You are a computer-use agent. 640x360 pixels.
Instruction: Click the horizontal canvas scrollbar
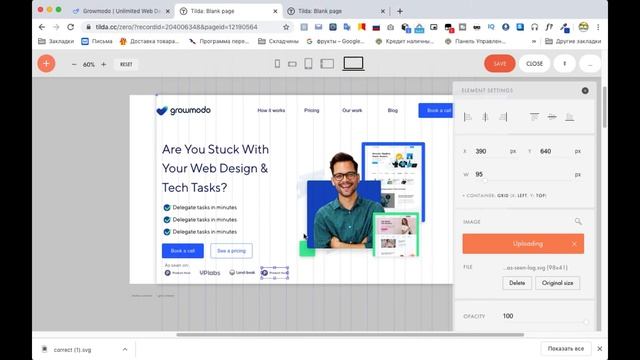tap(350, 335)
